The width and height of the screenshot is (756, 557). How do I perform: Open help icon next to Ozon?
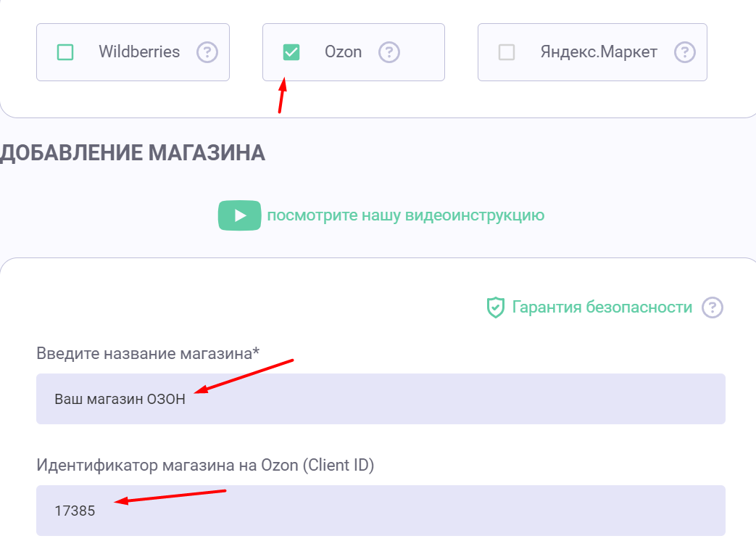point(389,52)
